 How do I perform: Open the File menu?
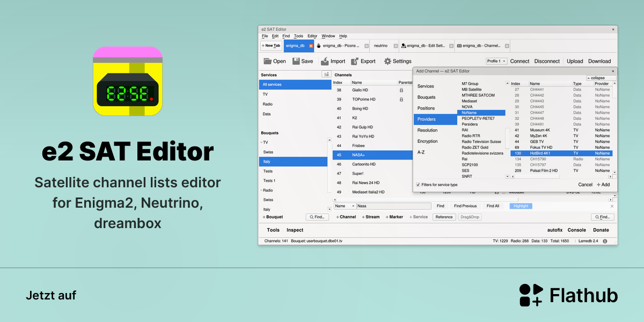tap(265, 36)
